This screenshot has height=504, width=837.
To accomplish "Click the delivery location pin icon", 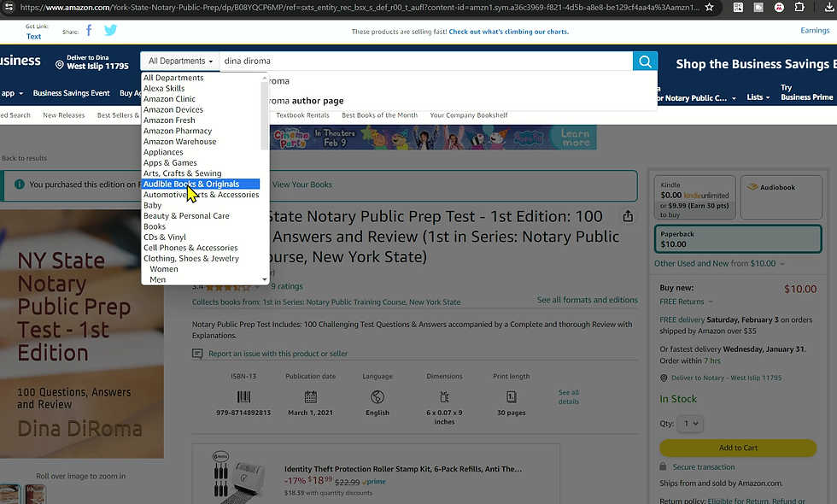I will [x=60, y=65].
